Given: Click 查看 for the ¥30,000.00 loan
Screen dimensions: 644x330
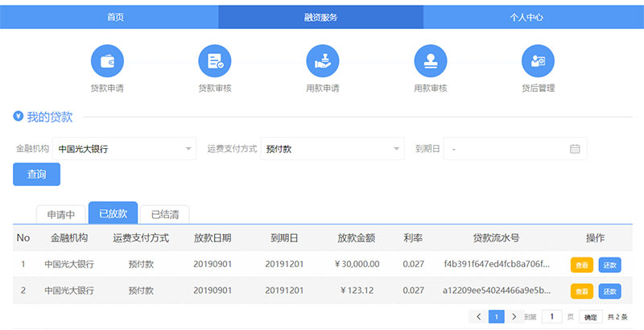Looking at the screenshot, I should [582, 264].
